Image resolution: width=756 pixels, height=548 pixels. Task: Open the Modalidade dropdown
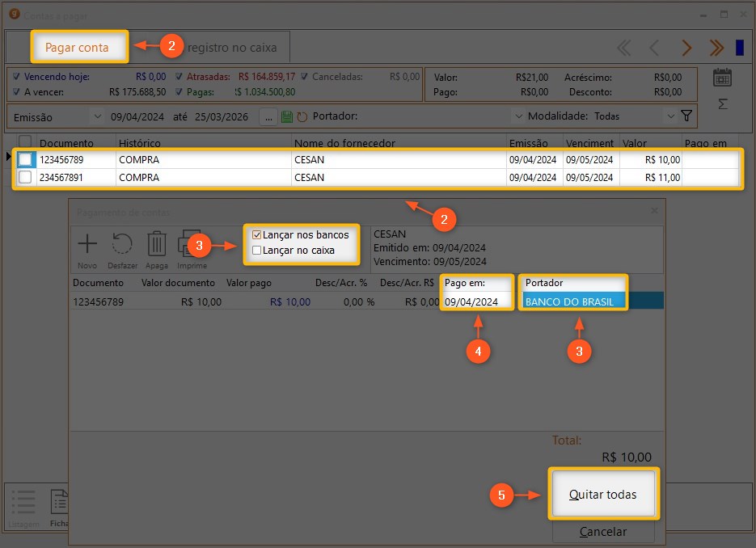point(669,116)
